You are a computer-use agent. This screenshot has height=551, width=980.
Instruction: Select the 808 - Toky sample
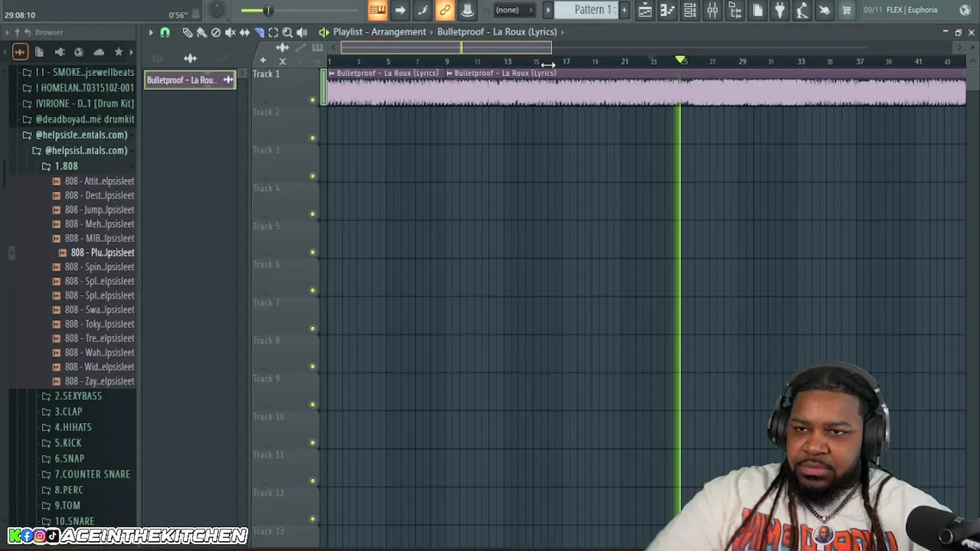93,324
